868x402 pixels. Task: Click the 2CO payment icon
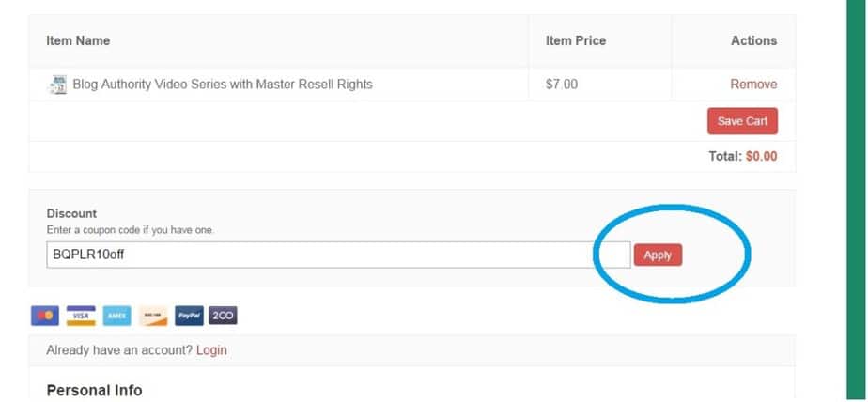pyautogui.click(x=223, y=316)
